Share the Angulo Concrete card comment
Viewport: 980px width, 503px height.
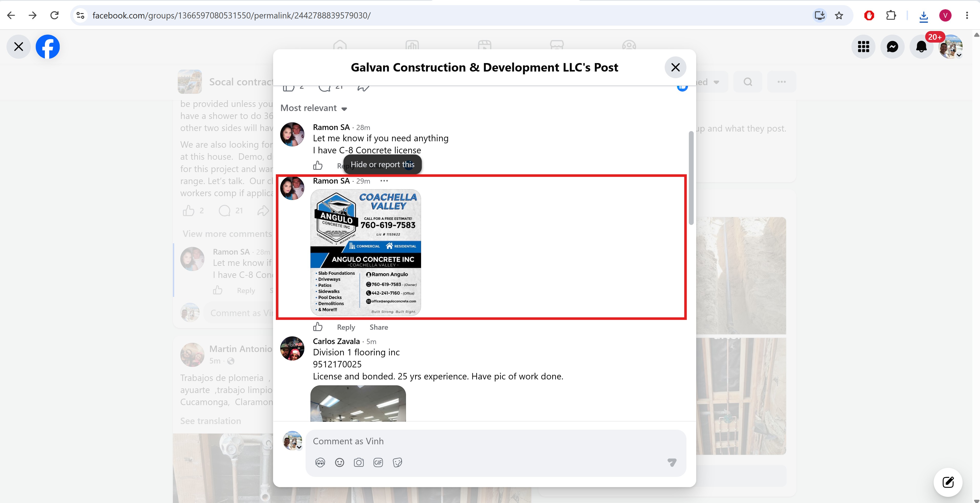[x=379, y=327]
